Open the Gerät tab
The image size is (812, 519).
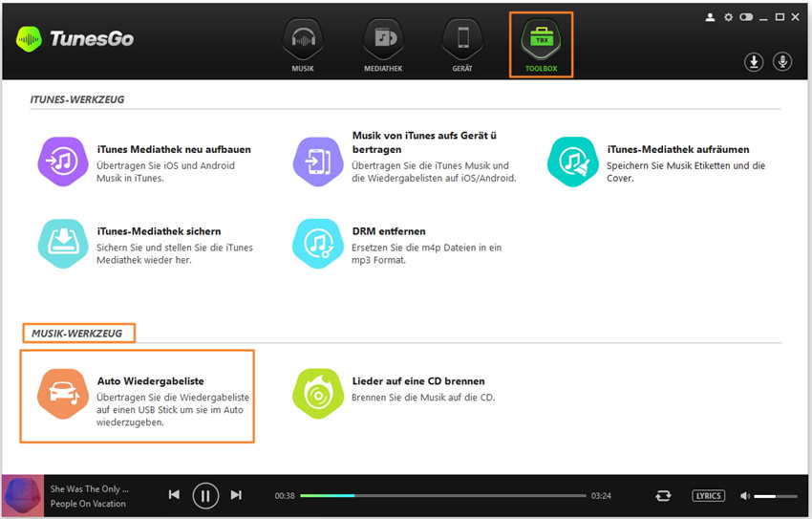coord(462,45)
